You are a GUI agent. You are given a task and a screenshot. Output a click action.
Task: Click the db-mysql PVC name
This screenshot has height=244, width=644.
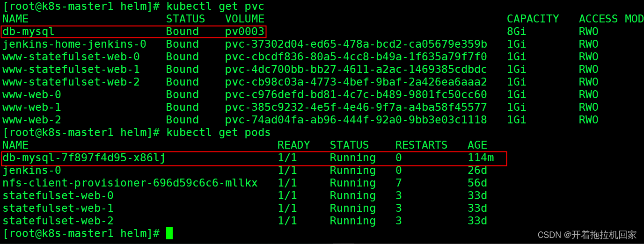coord(29,32)
